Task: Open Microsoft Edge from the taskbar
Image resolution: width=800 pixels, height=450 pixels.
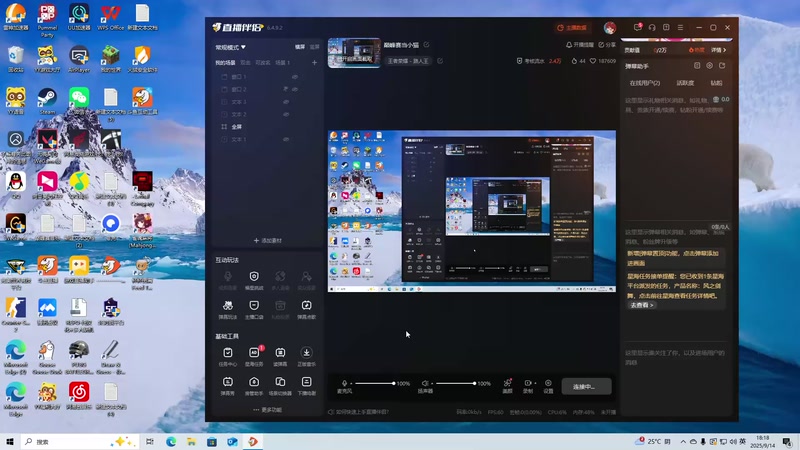Action: tap(171, 441)
